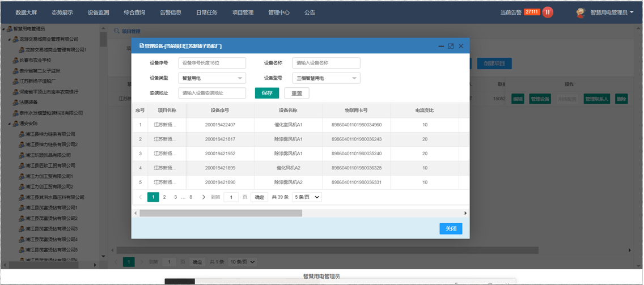This screenshot has height=285, width=644.
Task: Open the 告警信息 menu item
Action: click(171, 12)
